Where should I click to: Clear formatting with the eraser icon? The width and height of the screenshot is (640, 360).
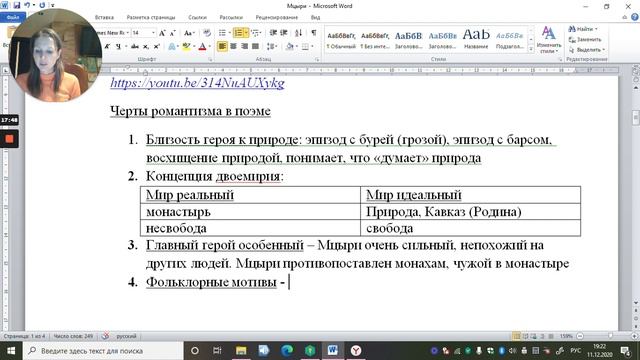(207, 33)
